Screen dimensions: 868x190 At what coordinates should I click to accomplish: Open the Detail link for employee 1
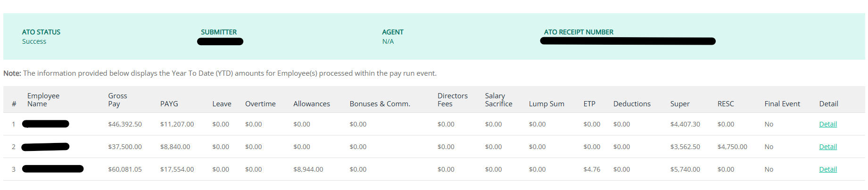pyautogui.click(x=828, y=124)
